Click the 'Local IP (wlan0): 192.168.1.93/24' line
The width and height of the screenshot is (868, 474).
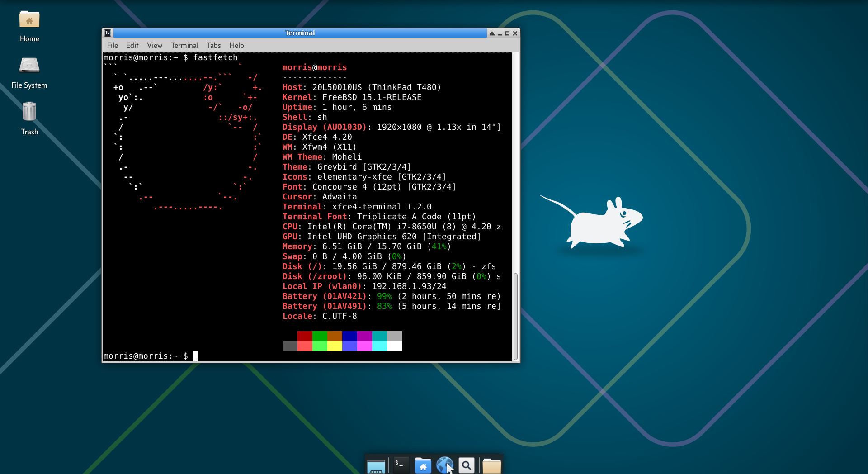click(x=364, y=286)
